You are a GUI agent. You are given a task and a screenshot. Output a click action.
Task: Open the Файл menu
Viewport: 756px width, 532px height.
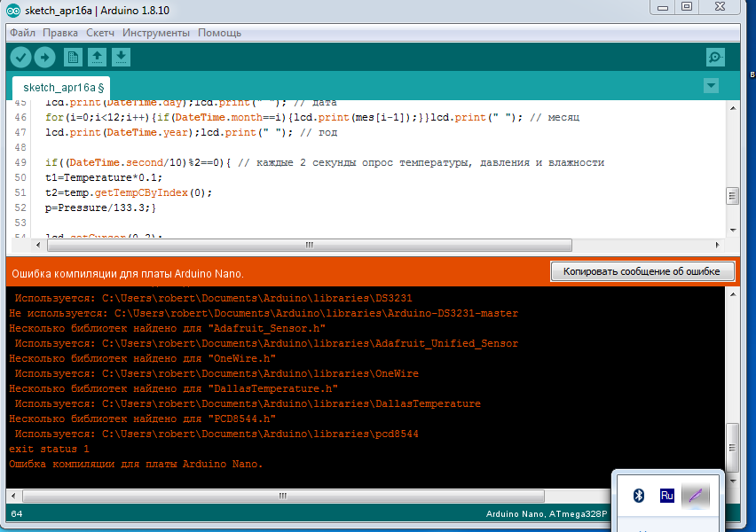[x=23, y=33]
